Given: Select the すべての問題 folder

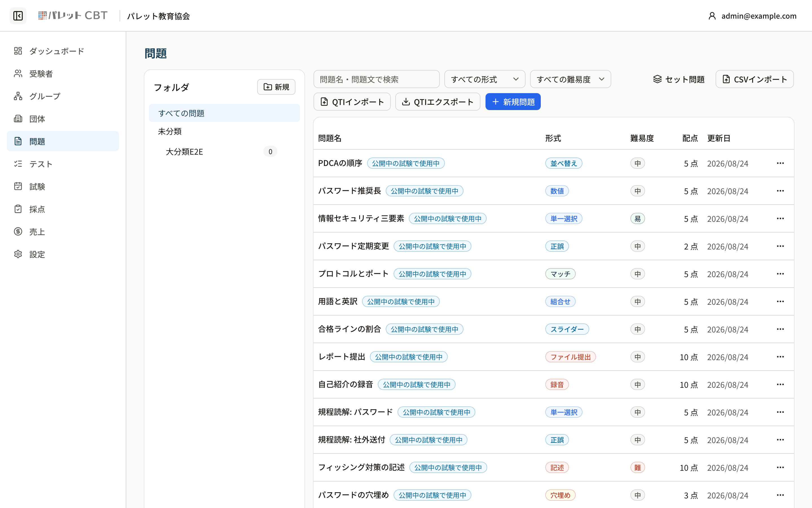Looking at the screenshot, I should (x=224, y=113).
